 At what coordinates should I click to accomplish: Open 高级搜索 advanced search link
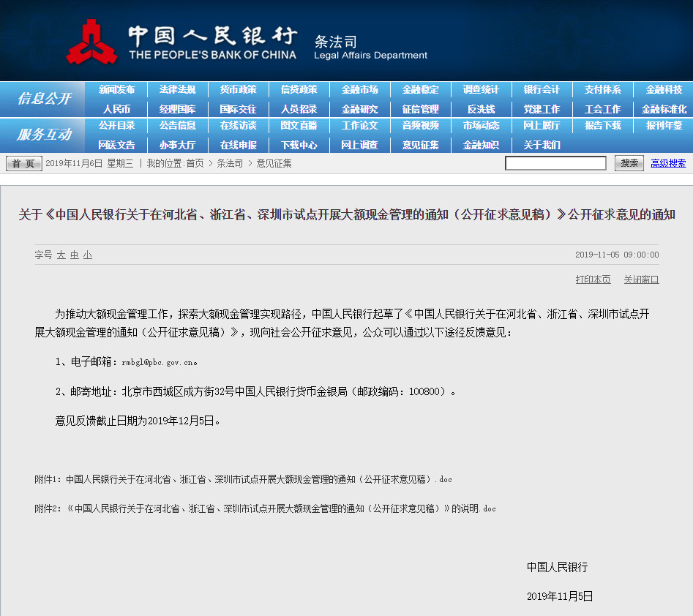(x=668, y=163)
